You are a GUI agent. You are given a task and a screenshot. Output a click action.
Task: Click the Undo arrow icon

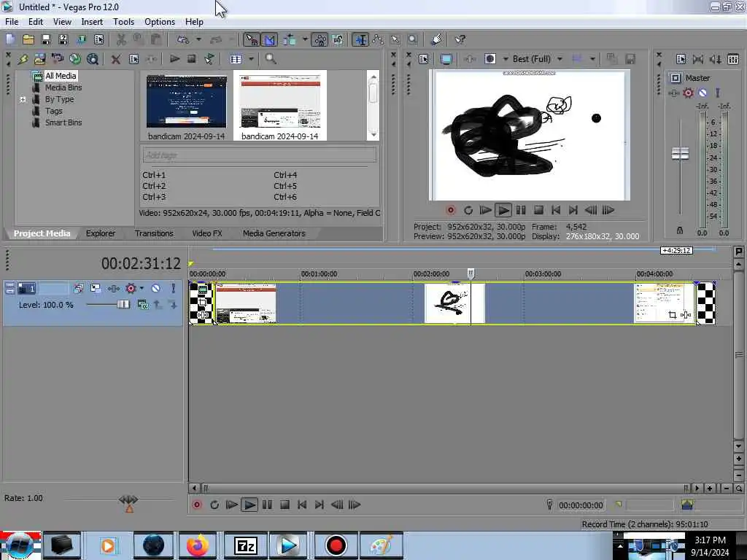(x=183, y=39)
